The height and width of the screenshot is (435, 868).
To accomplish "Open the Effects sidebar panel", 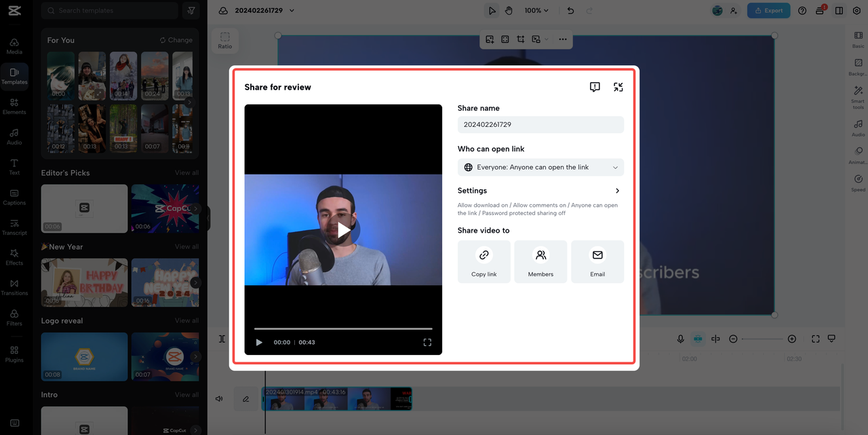I will pyautogui.click(x=14, y=257).
